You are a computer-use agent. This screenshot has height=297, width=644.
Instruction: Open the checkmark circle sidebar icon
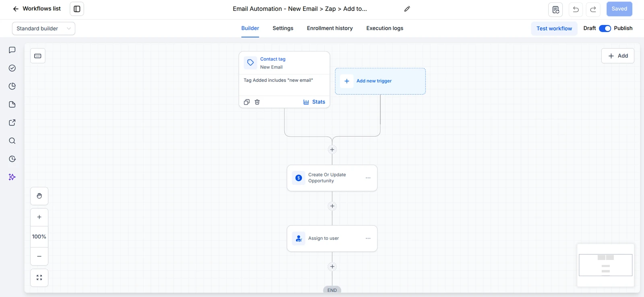point(12,68)
